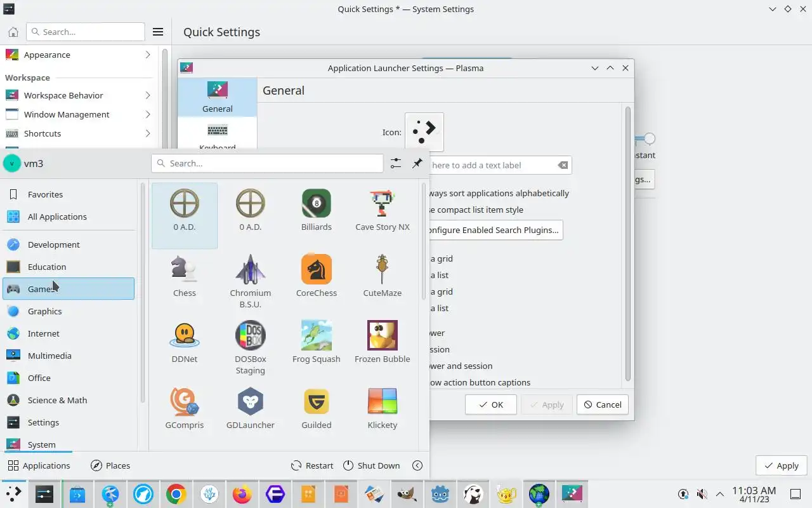Select the General page in launcher settings
The image size is (812, 508).
(x=218, y=97)
